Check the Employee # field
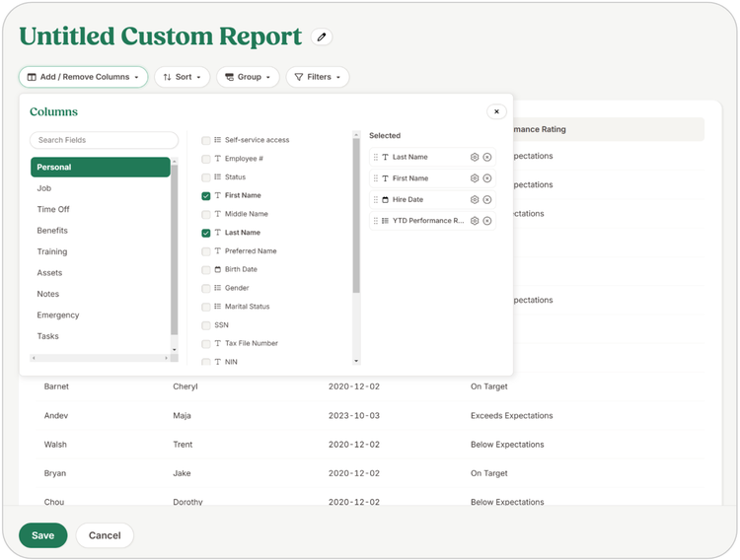 pyautogui.click(x=206, y=159)
